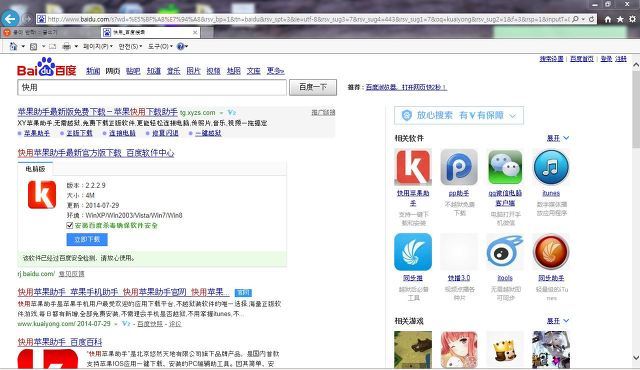Open the orange 同步助手 icon
Viewport: 640px width, 370px height.
click(551, 252)
